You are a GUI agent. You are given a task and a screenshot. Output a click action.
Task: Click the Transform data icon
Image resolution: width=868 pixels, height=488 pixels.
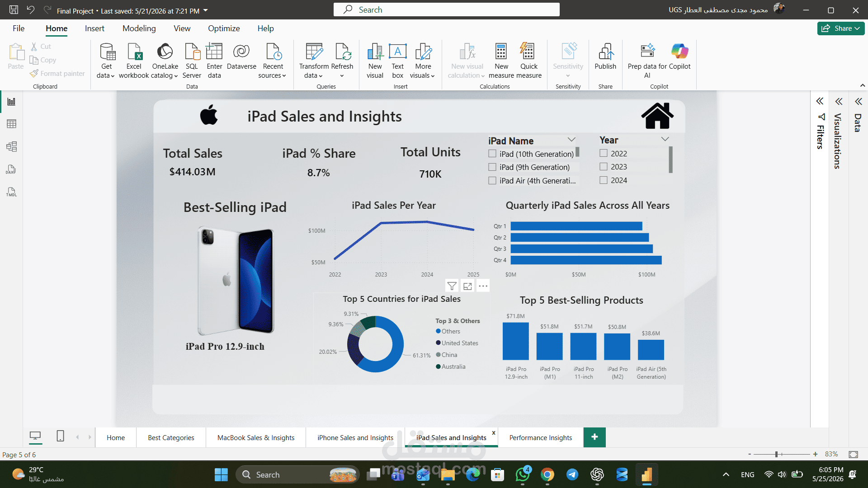[314, 52]
